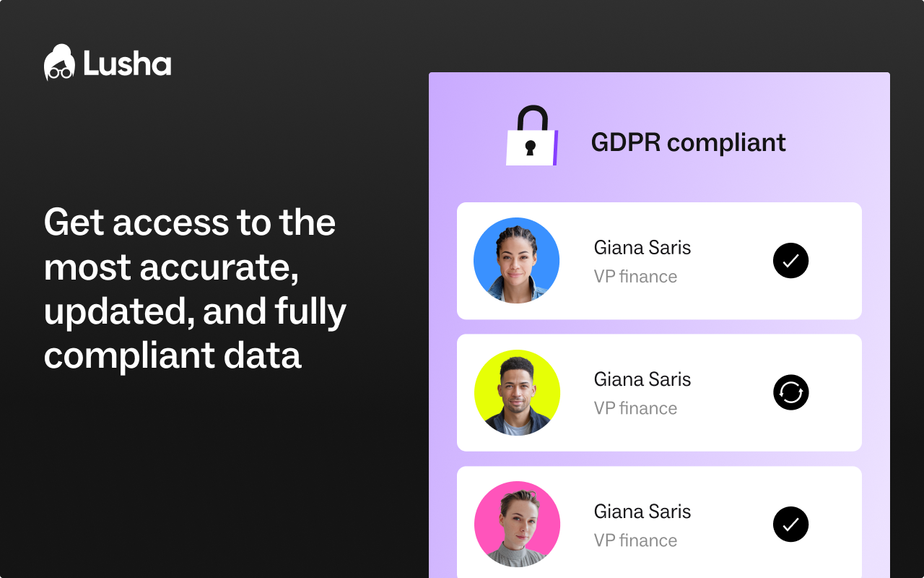This screenshot has height=578, width=924.
Task: Click the headline line 'compliant data'
Action: point(173,356)
